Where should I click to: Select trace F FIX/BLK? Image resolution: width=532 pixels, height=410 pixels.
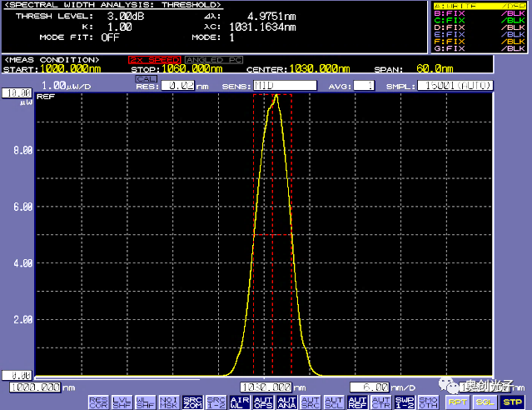coord(480,42)
